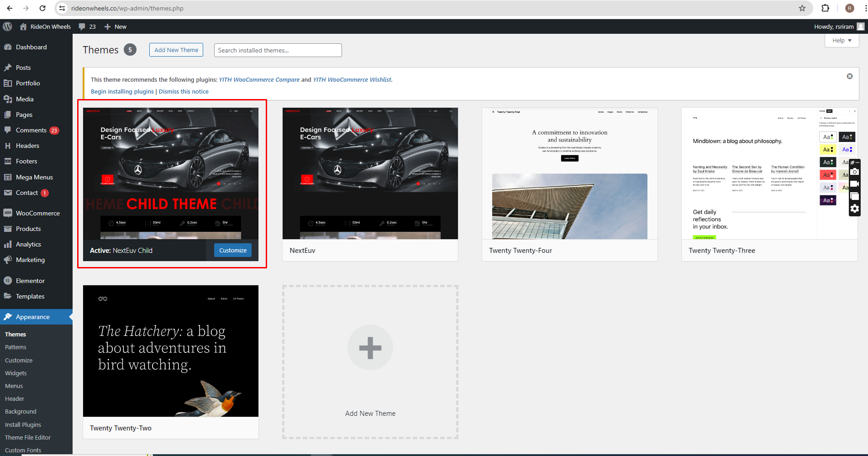Image resolution: width=868 pixels, height=456 pixels.
Task: Click the browser back arrow
Action: coord(10,8)
